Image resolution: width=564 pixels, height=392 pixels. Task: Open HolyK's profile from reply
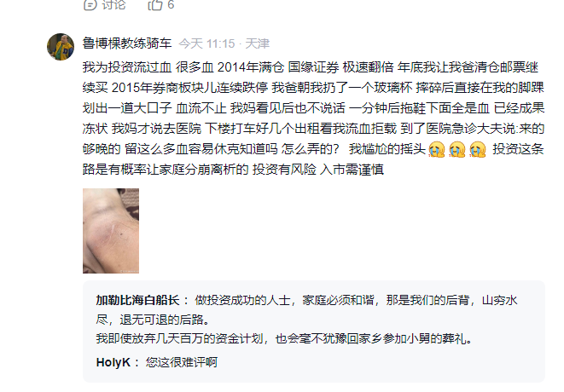[113, 362]
